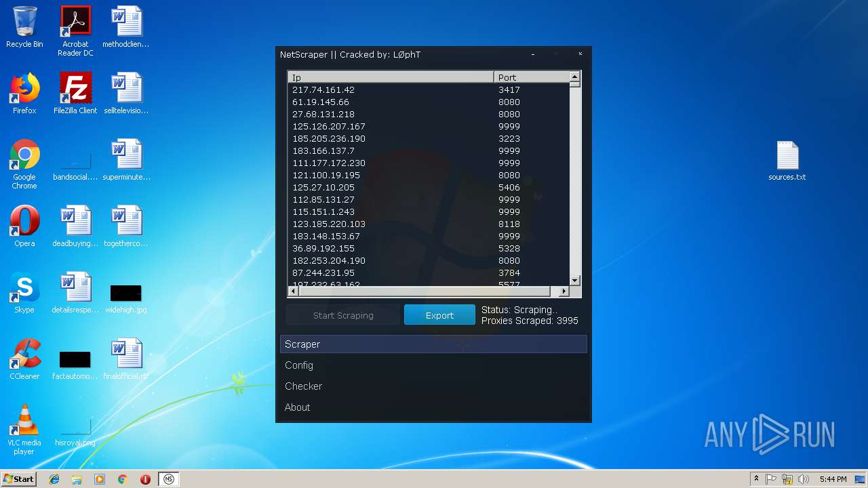Open Action Center flag tray icon
This screenshot has width=868, height=488.
(772, 479)
